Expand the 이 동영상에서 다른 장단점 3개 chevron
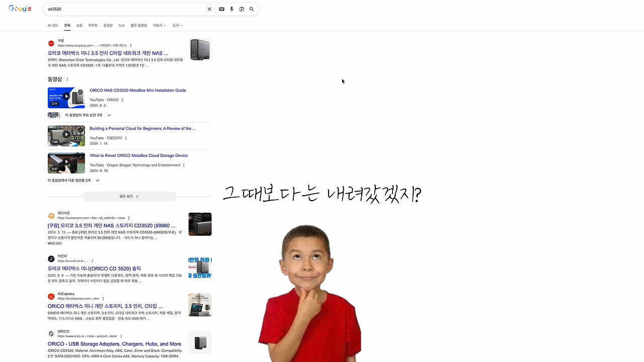This screenshot has height=362, width=644. [97, 180]
